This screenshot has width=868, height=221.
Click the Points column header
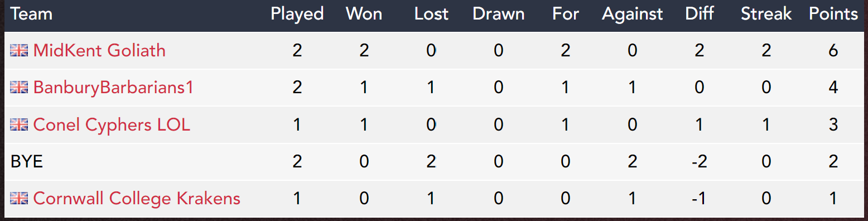pyautogui.click(x=833, y=14)
